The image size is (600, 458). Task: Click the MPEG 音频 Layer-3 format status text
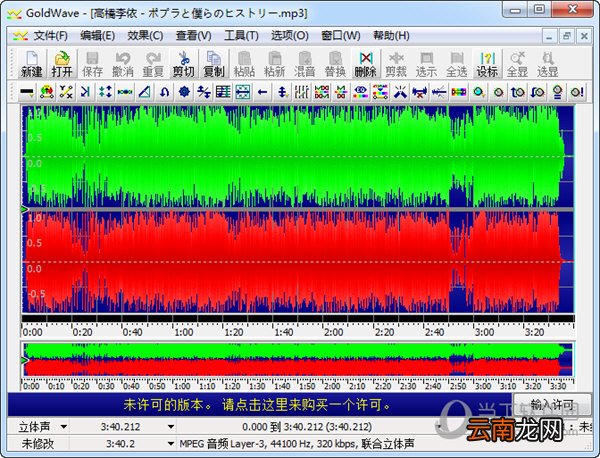tap(297, 444)
